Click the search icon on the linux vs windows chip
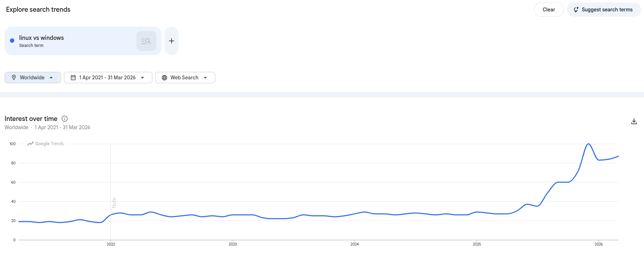Viewport: 644px width, 253px height. pos(146,41)
